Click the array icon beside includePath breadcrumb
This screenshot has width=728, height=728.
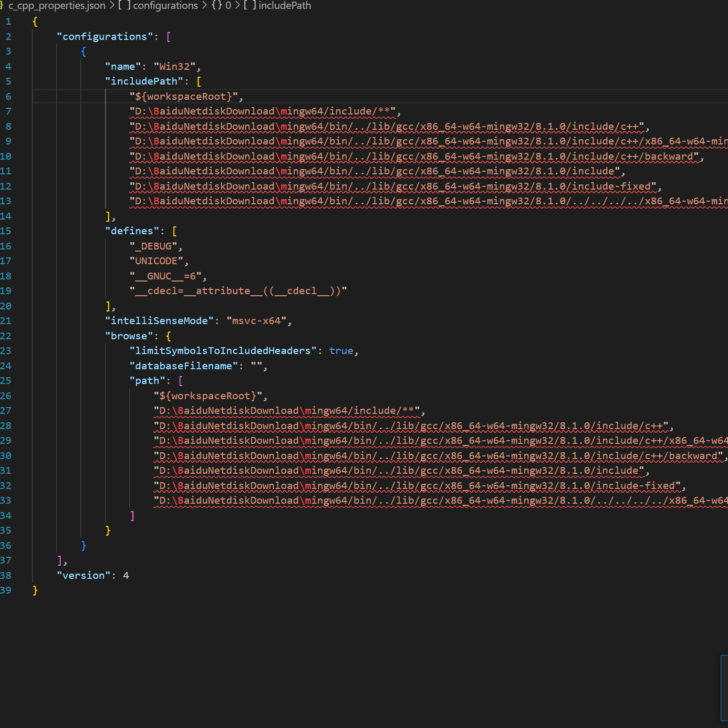click(250, 6)
